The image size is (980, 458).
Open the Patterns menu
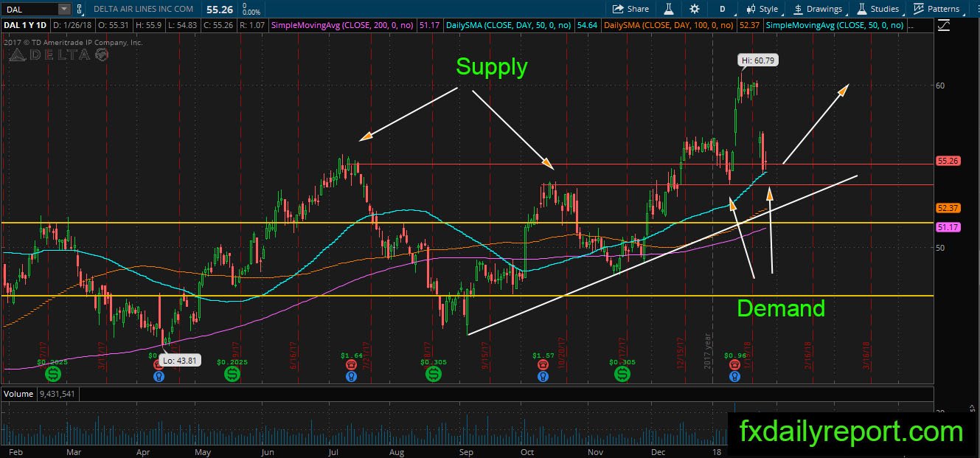click(x=936, y=9)
